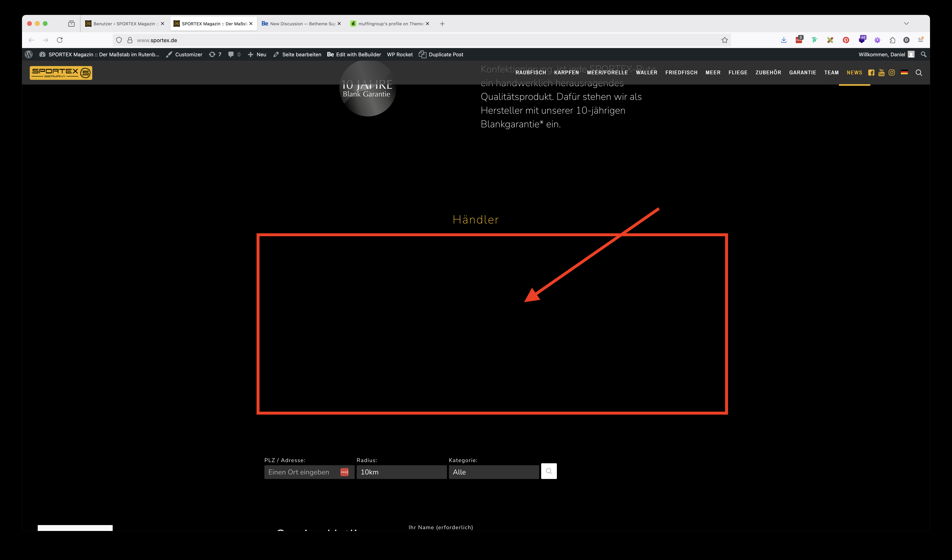
Task: Open the 7 pending updates link
Action: [215, 54]
